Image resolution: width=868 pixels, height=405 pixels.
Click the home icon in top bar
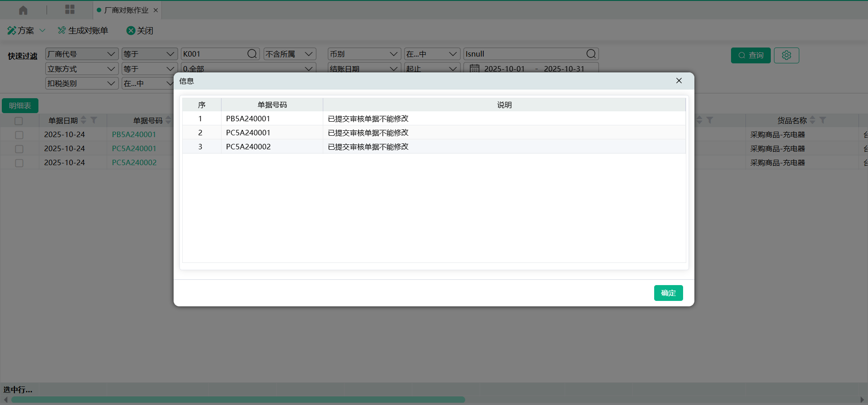point(23,10)
